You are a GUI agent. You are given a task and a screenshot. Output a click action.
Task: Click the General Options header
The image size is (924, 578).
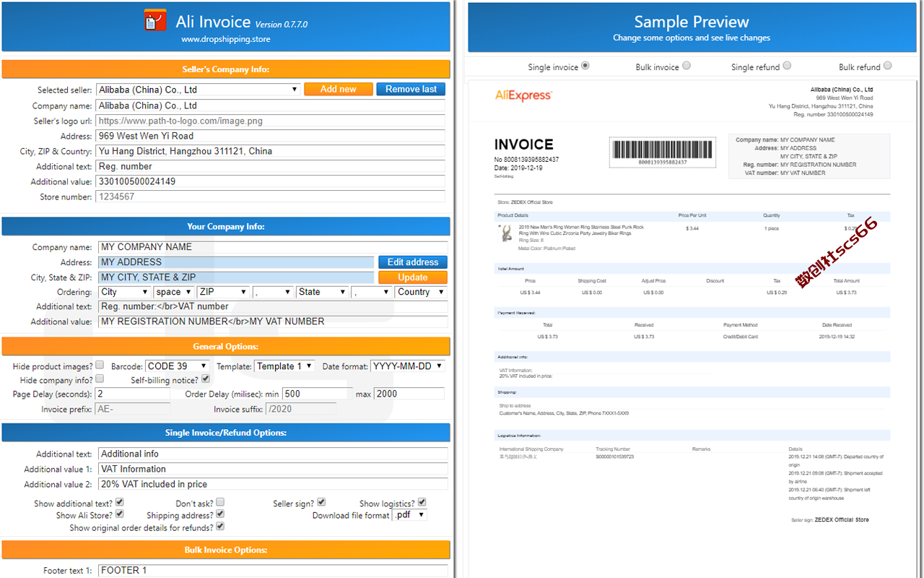click(x=226, y=346)
